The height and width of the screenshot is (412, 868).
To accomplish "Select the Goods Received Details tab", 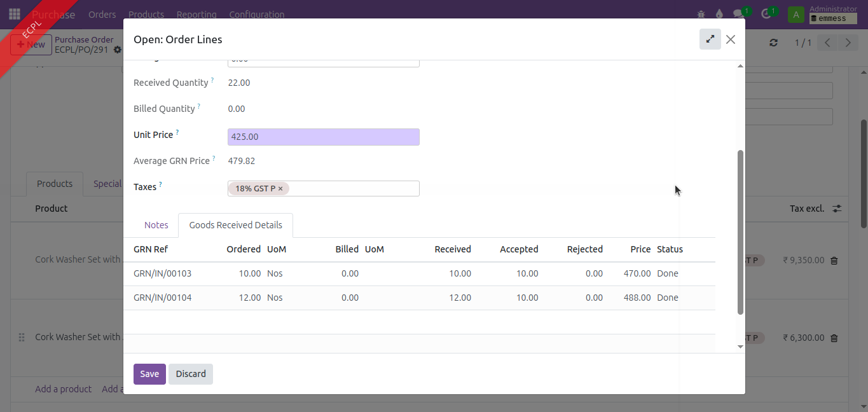I will click(235, 225).
